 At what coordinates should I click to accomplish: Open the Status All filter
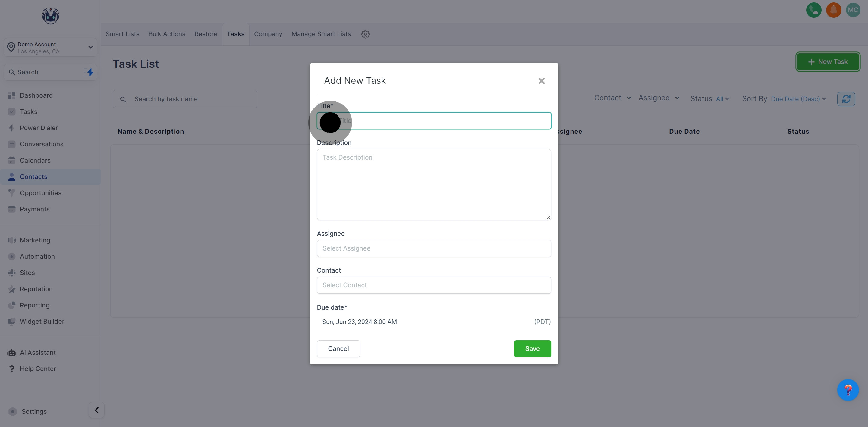coord(722,99)
